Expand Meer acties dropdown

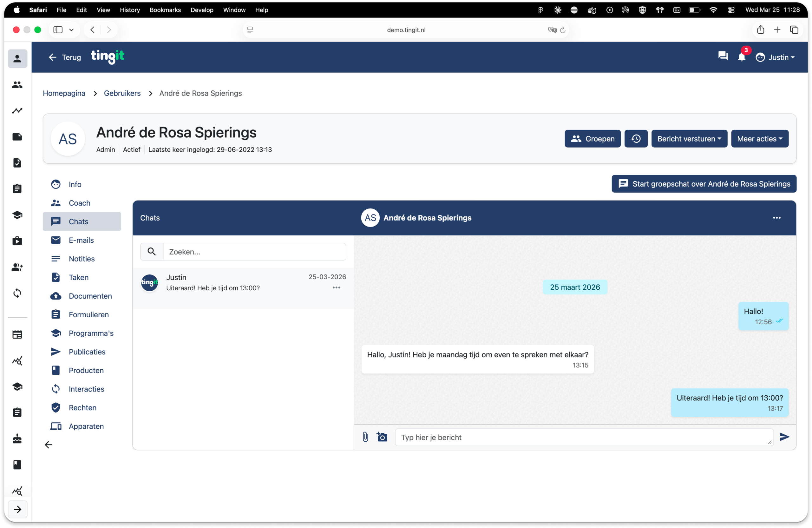(760, 139)
